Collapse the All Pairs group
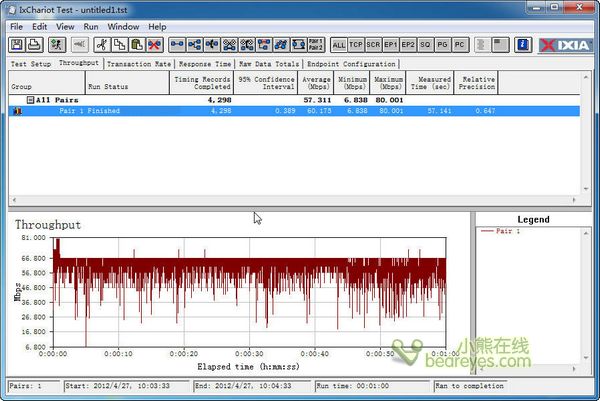 coord(30,100)
